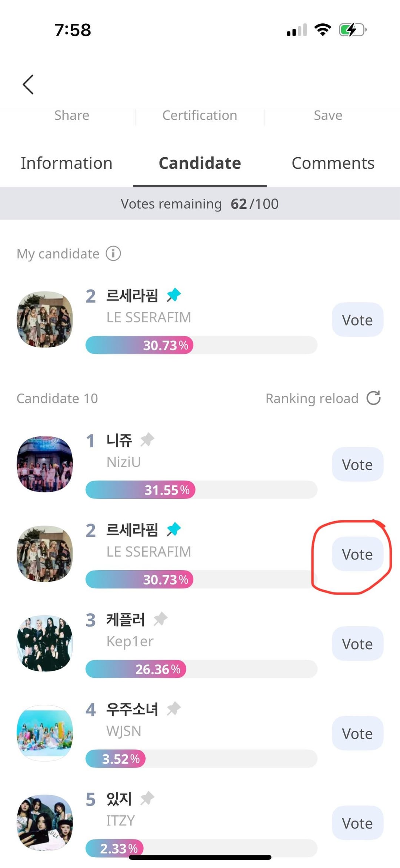400x868 pixels.
Task: Toggle the Kep1er pin icon
Action: pos(160,619)
